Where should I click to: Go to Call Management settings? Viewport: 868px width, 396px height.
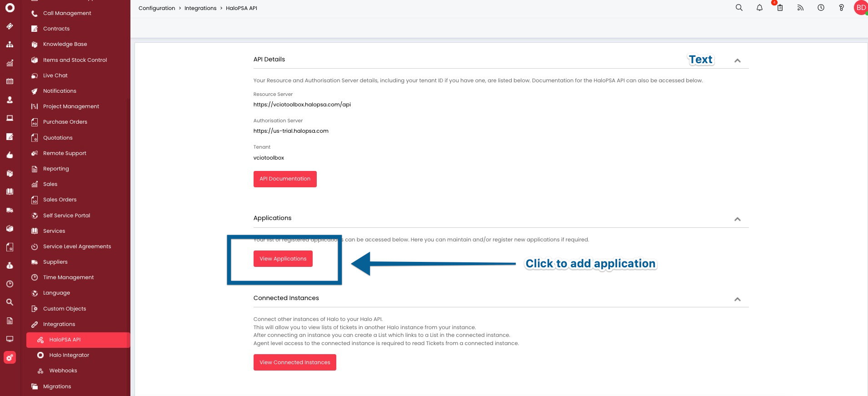click(67, 13)
